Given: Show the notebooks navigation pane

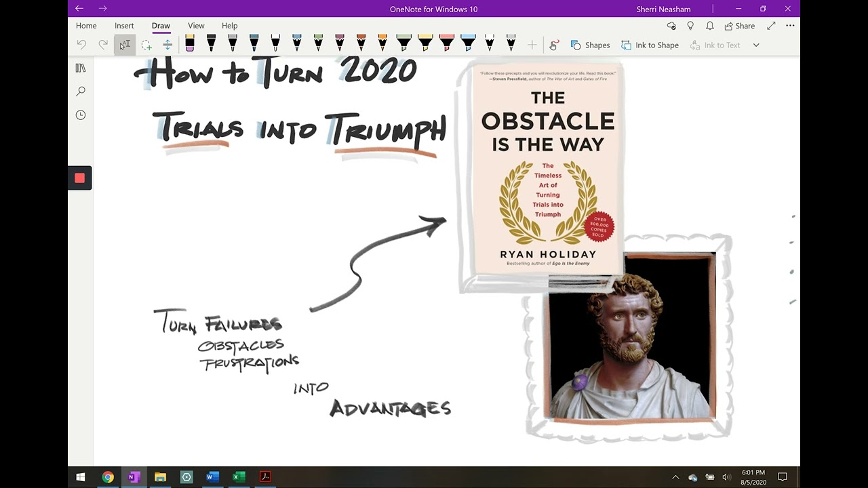Looking at the screenshot, I should point(81,68).
